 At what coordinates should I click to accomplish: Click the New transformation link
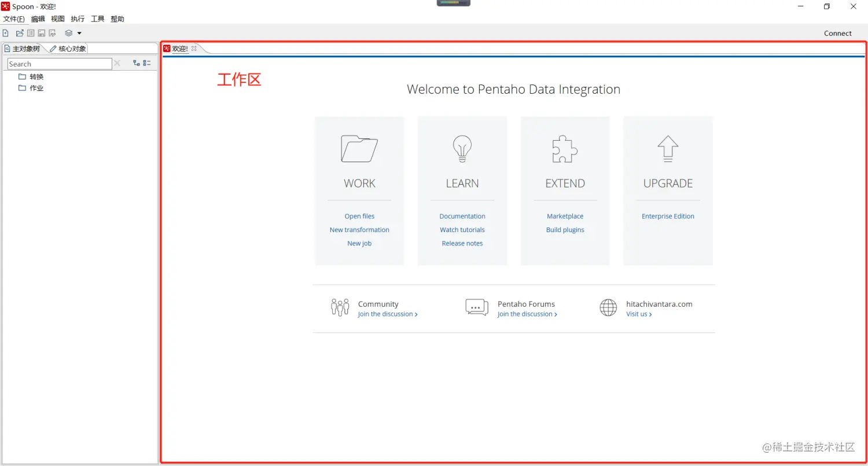359,230
